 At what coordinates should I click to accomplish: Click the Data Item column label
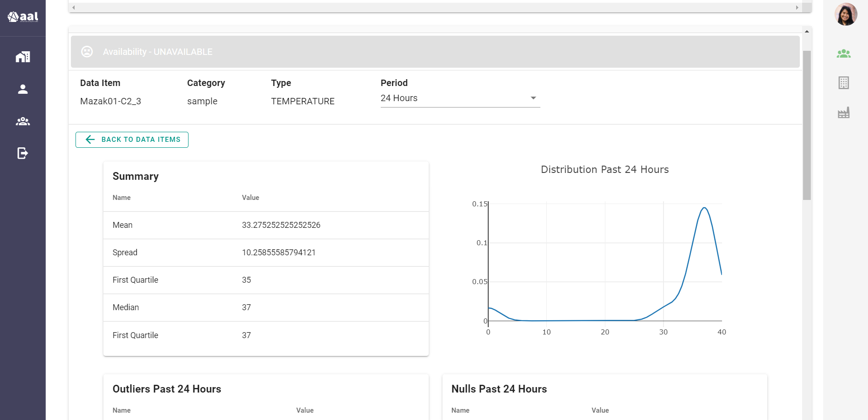(x=100, y=83)
